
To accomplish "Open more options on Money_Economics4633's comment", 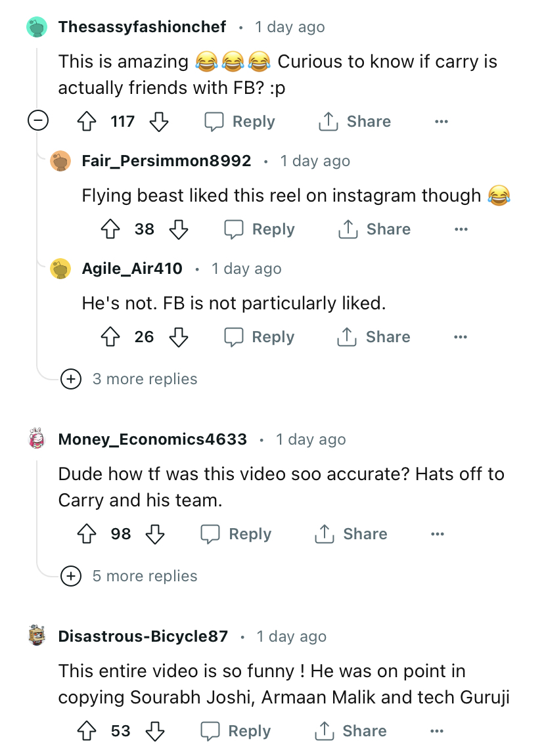I will coord(438,534).
